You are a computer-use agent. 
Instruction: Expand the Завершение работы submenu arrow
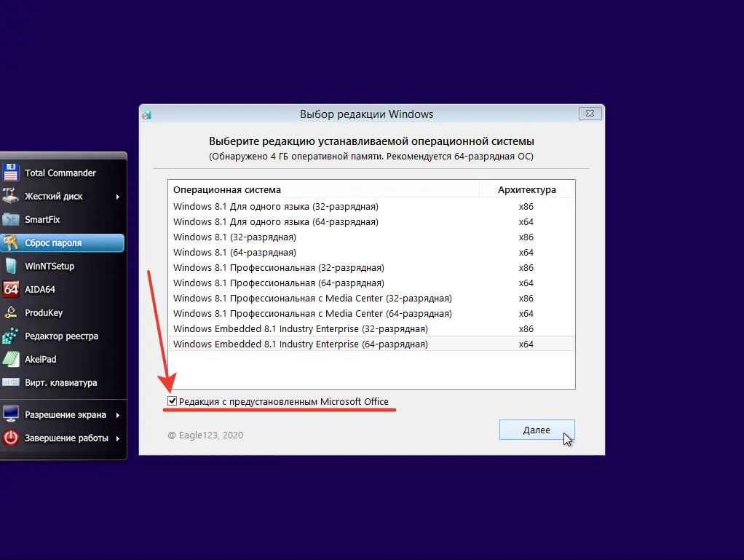click(118, 438)
